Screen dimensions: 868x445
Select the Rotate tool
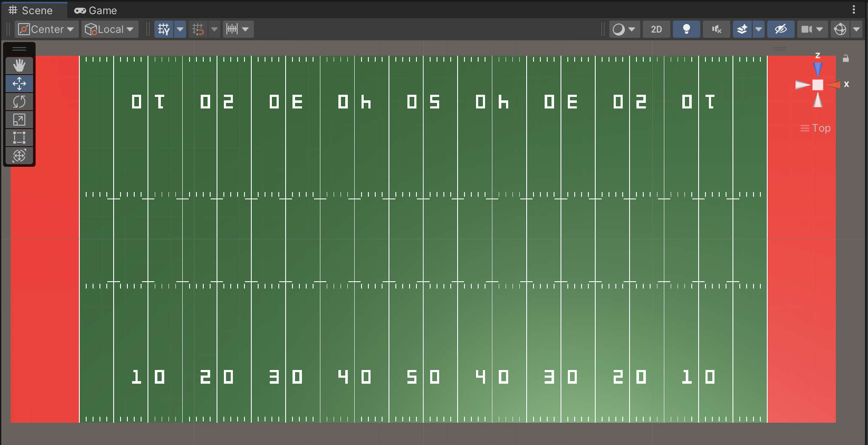(x=19, y=102)
